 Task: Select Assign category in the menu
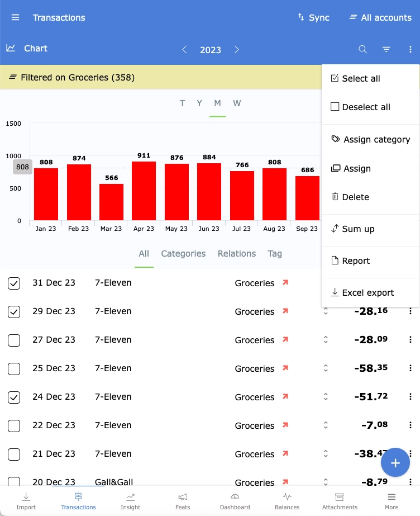[x=376, y=139]
